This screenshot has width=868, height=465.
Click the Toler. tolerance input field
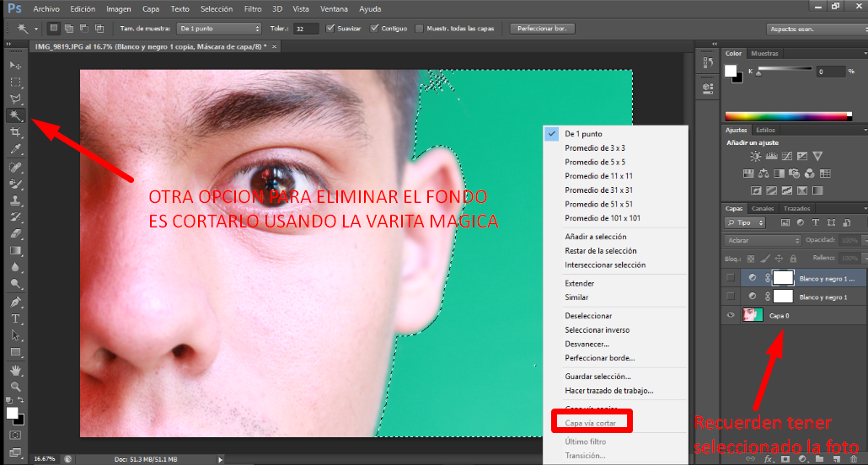[x=306, y=29]
